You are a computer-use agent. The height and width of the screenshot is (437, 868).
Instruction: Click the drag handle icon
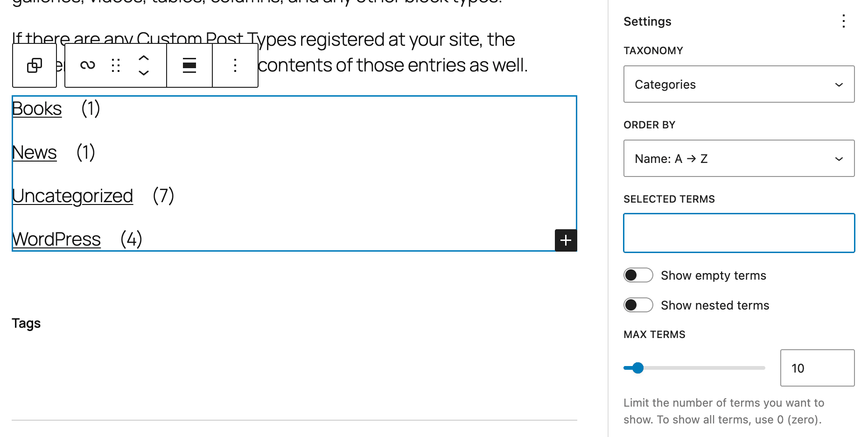116,65
